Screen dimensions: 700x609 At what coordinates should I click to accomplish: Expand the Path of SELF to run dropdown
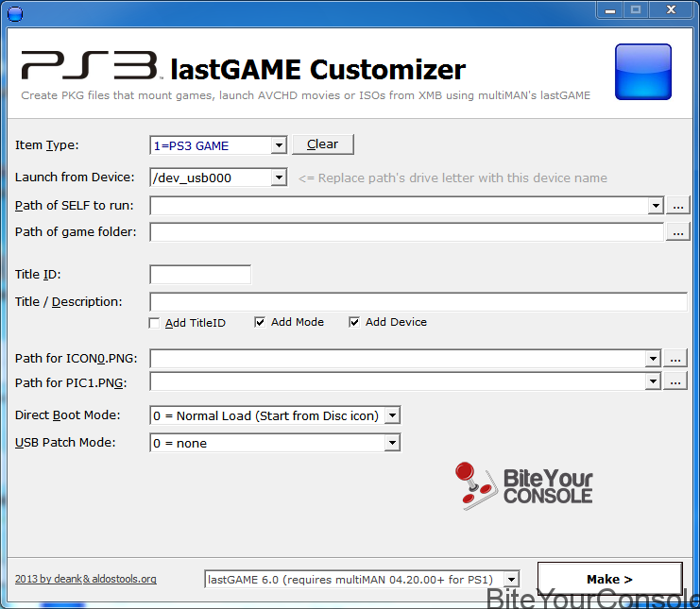(656, 206)
